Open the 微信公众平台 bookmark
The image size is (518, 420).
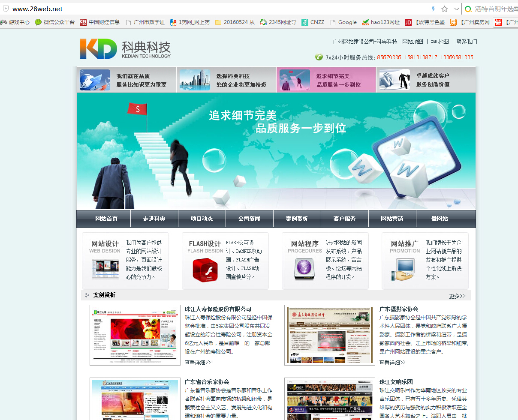click(x=55, y=22)
